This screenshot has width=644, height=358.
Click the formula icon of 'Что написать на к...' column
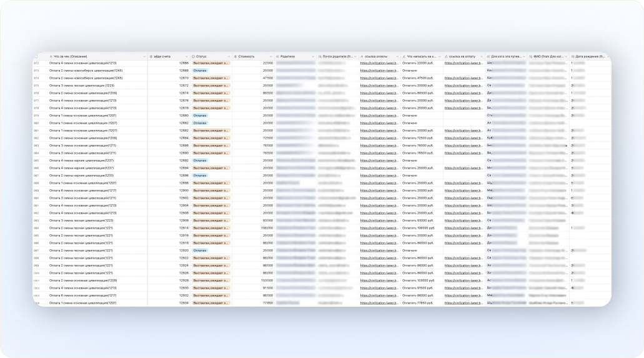[x=404, y=56]
